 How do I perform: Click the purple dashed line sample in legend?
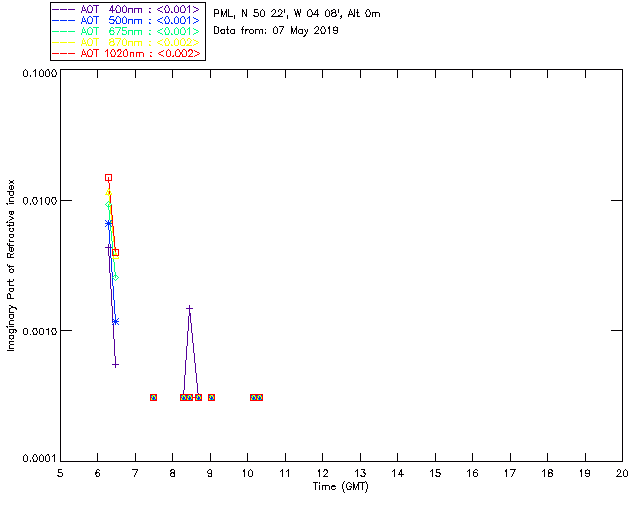pyautogui.click(x=64, y=9)
